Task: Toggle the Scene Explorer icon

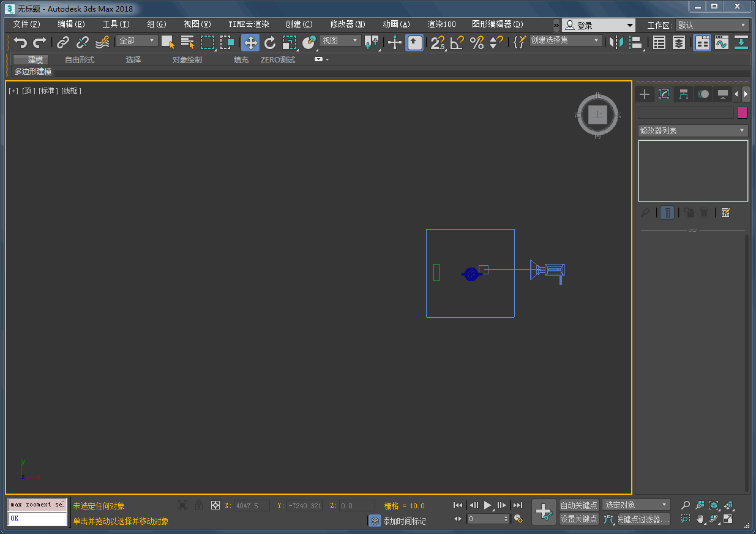Action: [x=659, y=42]
